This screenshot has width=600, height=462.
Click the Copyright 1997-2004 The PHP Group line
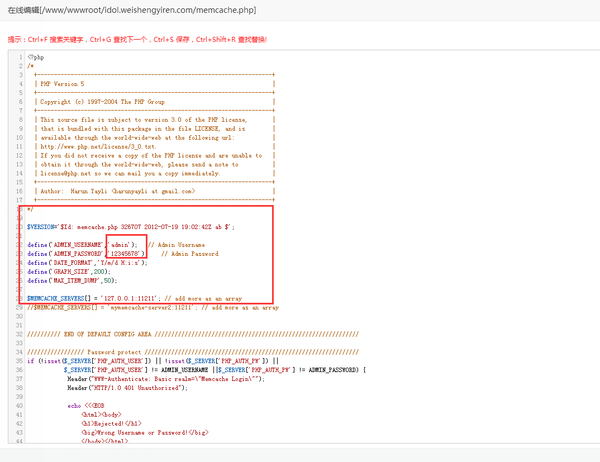click(103, 102)
